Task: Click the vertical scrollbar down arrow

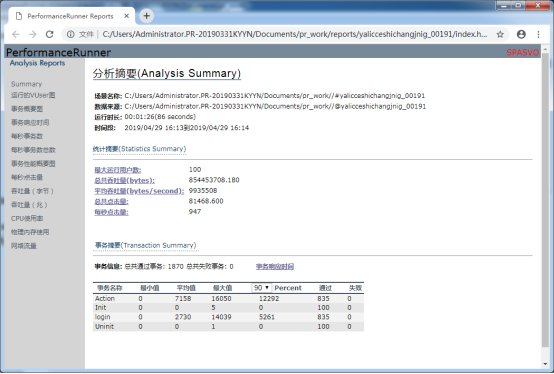Action: pyautogui.click(x=546, y=364)
